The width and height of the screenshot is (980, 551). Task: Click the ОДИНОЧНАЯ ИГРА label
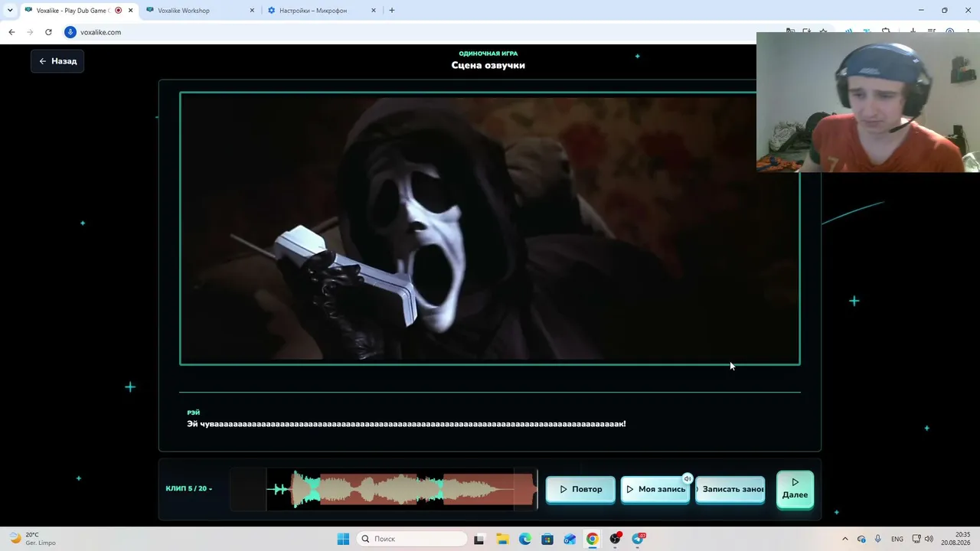click(488, 54)
